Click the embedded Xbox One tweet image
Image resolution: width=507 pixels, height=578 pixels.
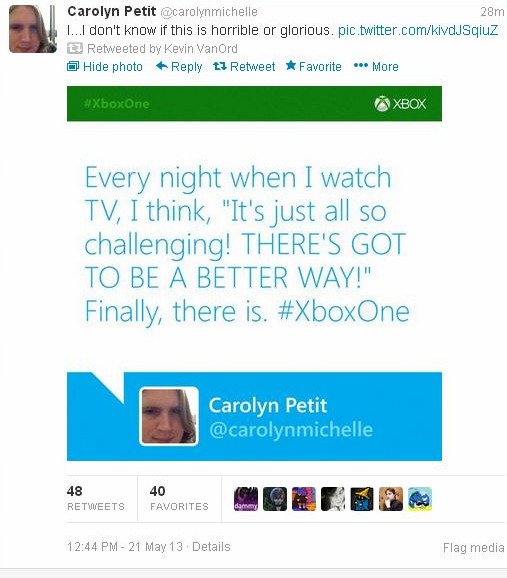point(254,273)
